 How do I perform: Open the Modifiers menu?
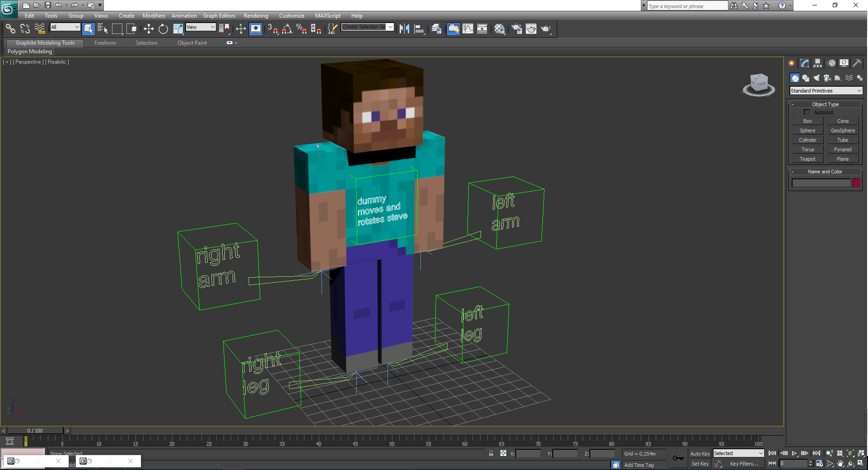[154, 16]
